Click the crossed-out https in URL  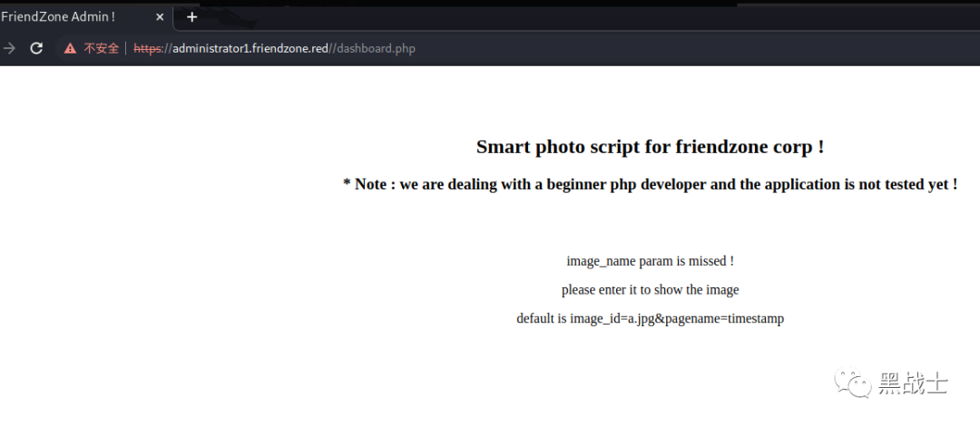146,49
